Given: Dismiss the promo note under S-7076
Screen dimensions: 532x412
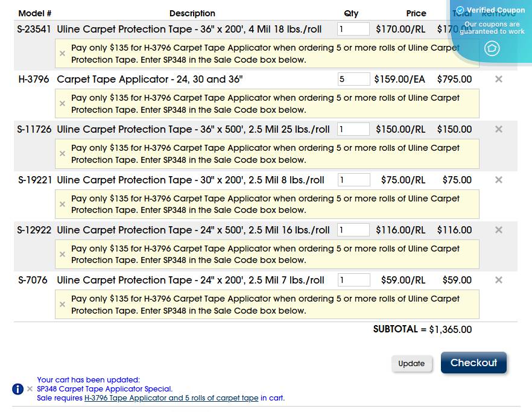Looking at the screenshot, I should point(62,305).
